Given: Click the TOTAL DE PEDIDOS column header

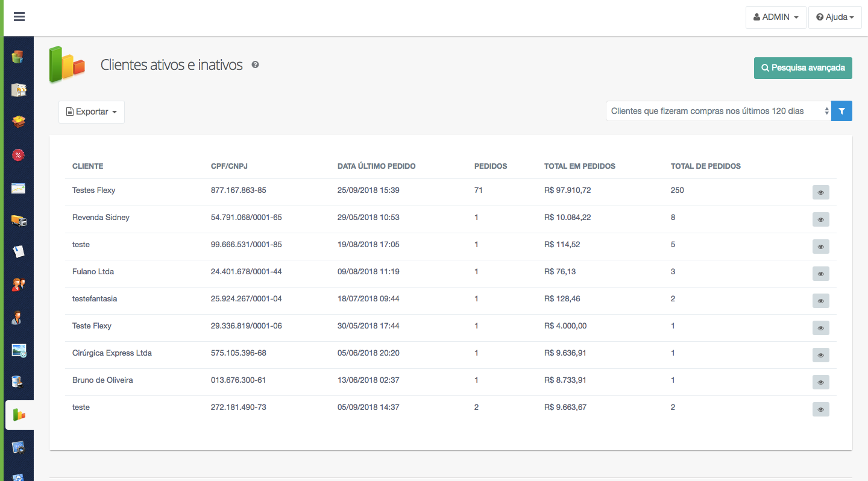Looking at the screenshot, I should [706, 166].
